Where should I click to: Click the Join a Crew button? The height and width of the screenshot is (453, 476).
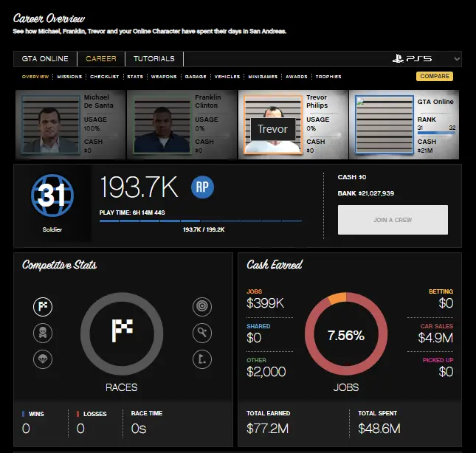pyautogui.click(x=393, y=220)
